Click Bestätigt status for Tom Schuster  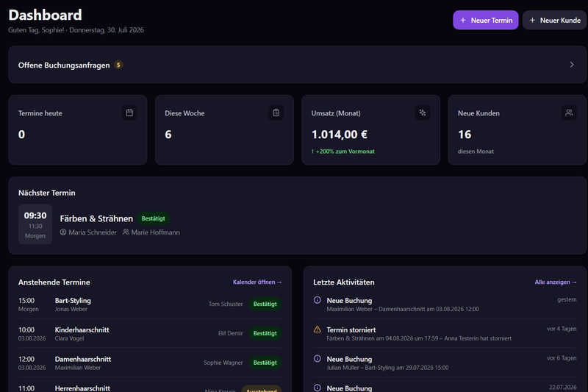(x=265, y=304)
